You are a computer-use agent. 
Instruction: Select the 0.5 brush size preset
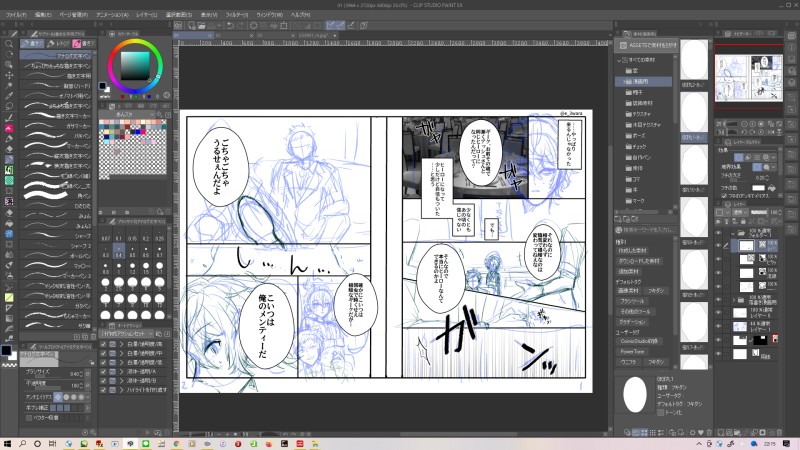(132, 252)
